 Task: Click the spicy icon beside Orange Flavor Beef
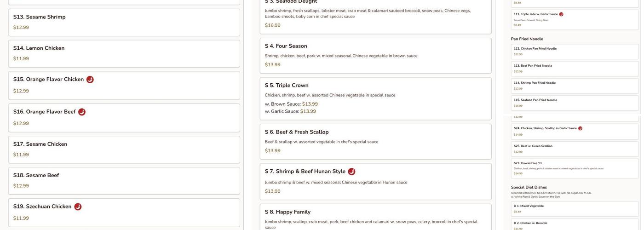[x=82, y=112]
